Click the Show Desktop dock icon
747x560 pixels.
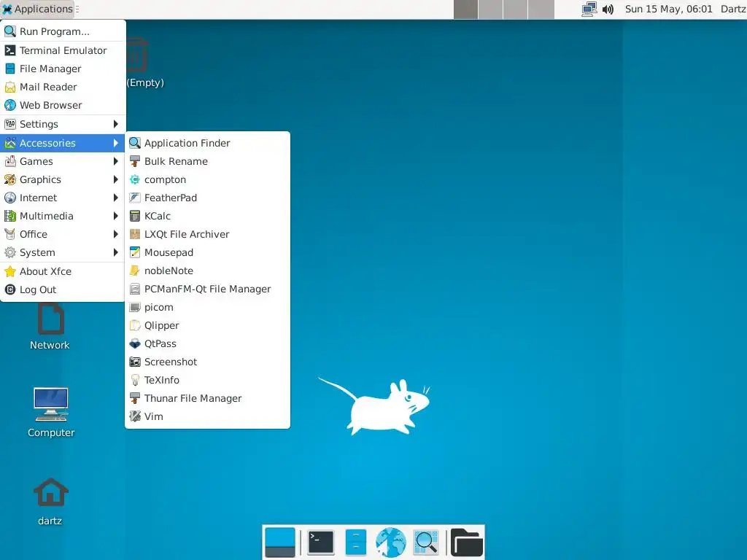(x=280, y=542)
